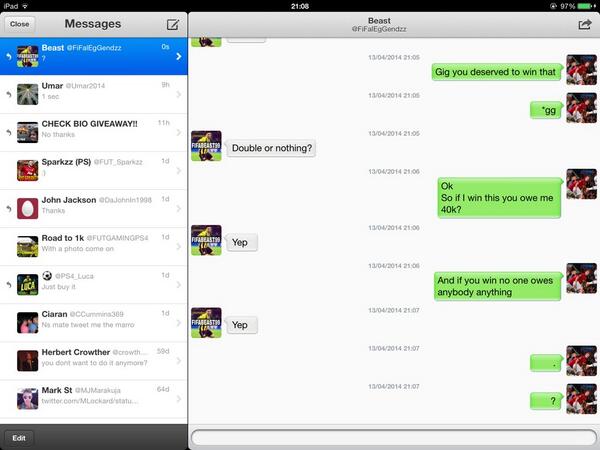Open the Road to 1k conversation
This screenshot has width=600, height=450.
[x=94, y=246]
